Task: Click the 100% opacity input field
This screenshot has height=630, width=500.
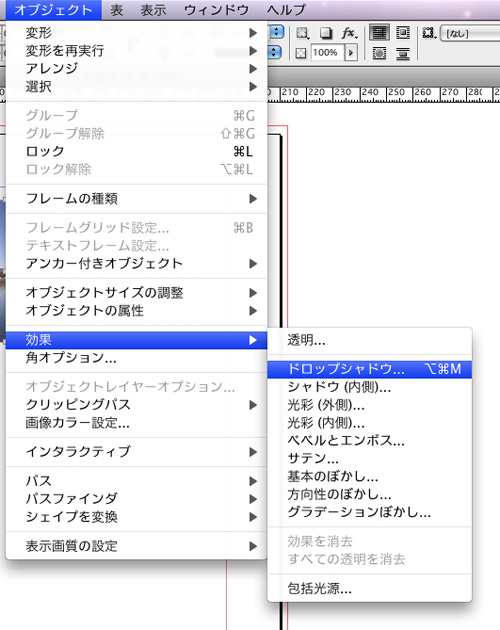Action: click(327, 53)
